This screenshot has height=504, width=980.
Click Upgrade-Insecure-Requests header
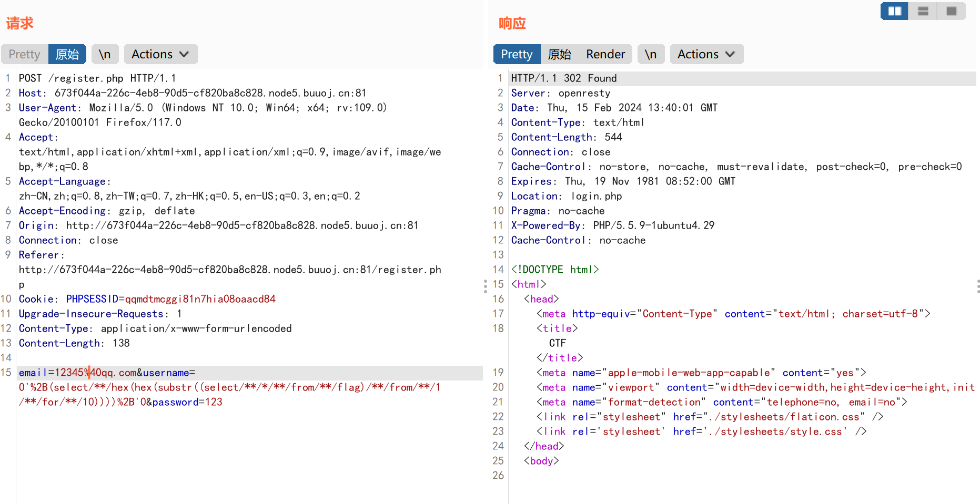100,314
